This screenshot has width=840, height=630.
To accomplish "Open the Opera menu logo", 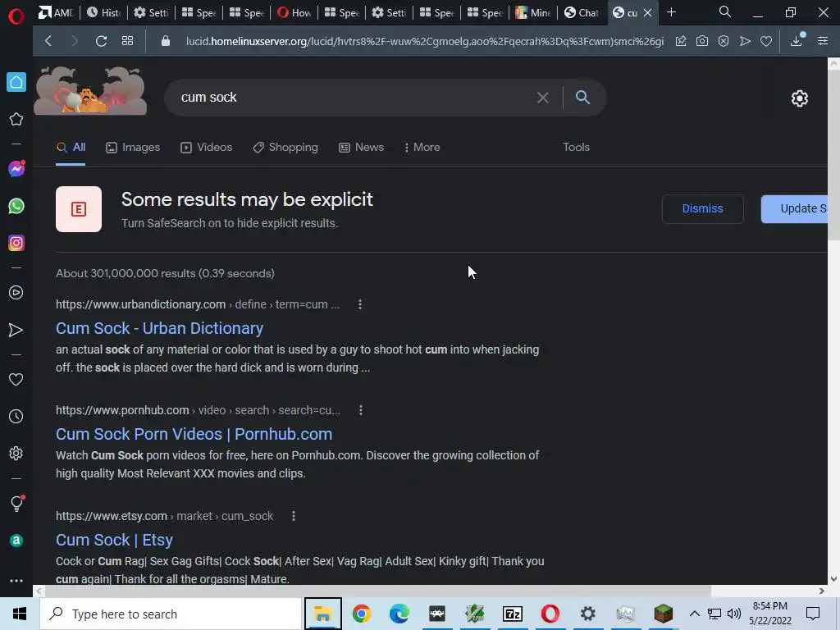I will tap(16, 15).
